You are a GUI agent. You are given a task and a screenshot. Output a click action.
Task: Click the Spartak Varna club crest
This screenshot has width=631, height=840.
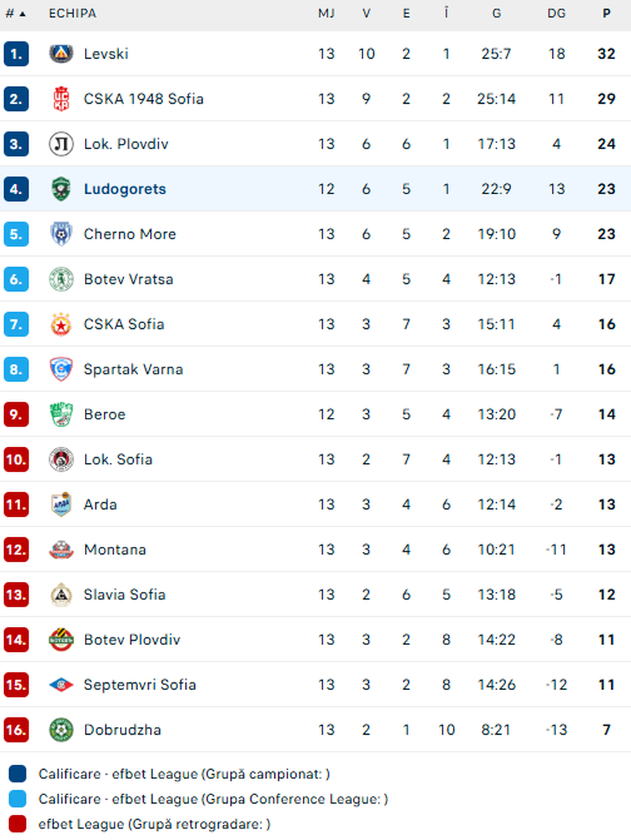click(x=61, y=369)
